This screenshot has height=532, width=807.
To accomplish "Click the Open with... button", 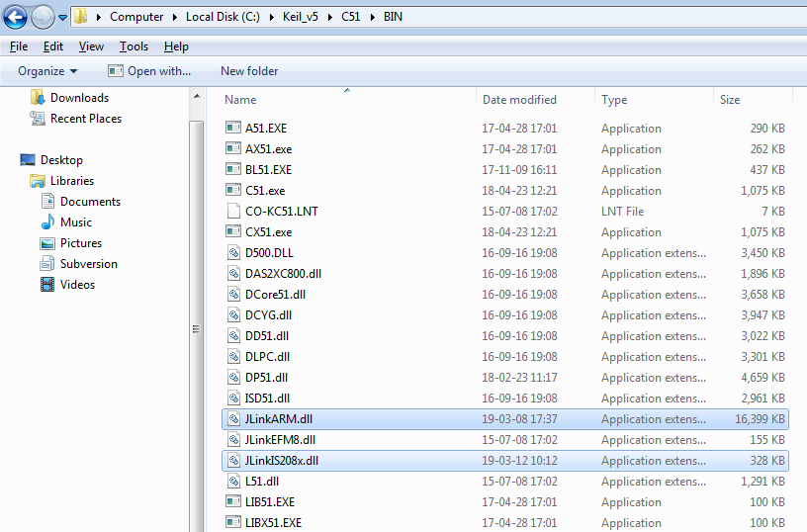I will [149, 71].
